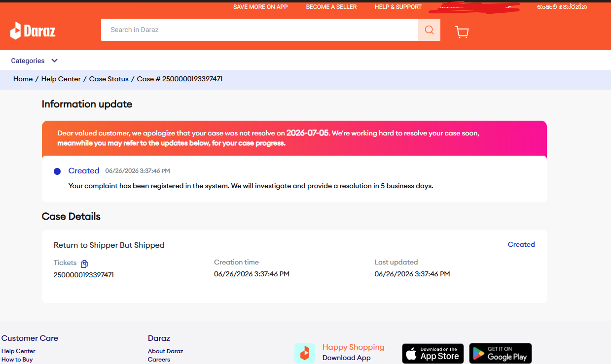Get the app on Google Play badge
The image size is (611, 364).
point(501,353)
